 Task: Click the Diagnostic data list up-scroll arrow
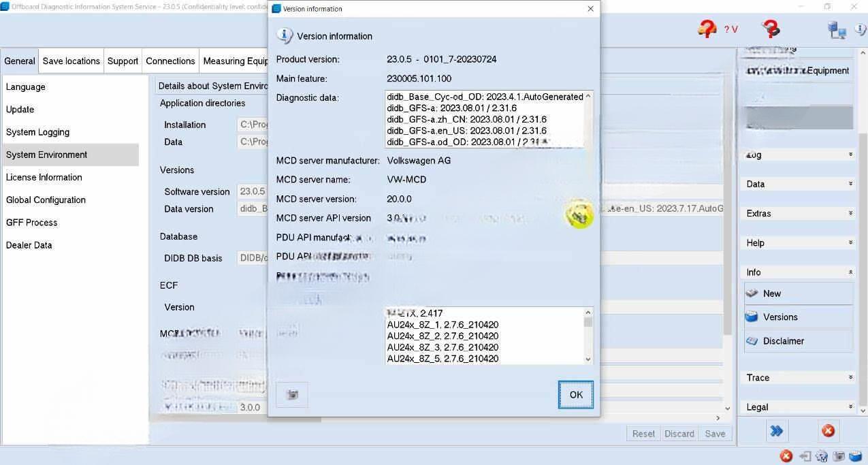coord(588,97)
